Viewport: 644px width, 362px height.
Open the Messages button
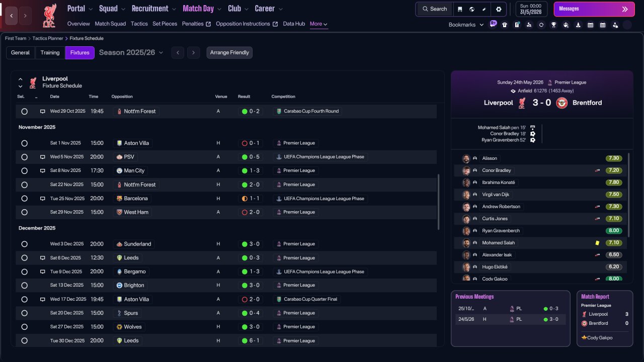pos(594,9)
